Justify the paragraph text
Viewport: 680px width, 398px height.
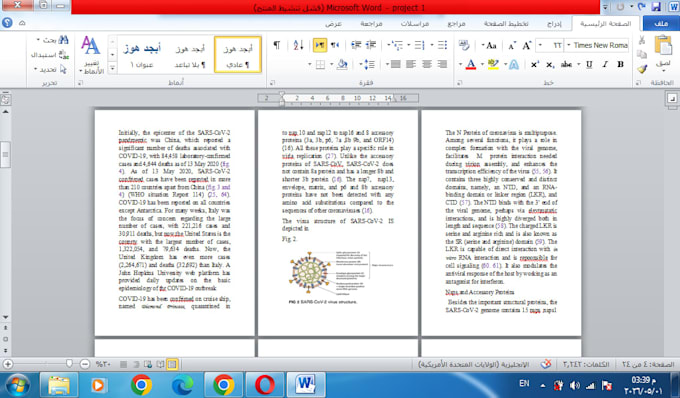396,65
